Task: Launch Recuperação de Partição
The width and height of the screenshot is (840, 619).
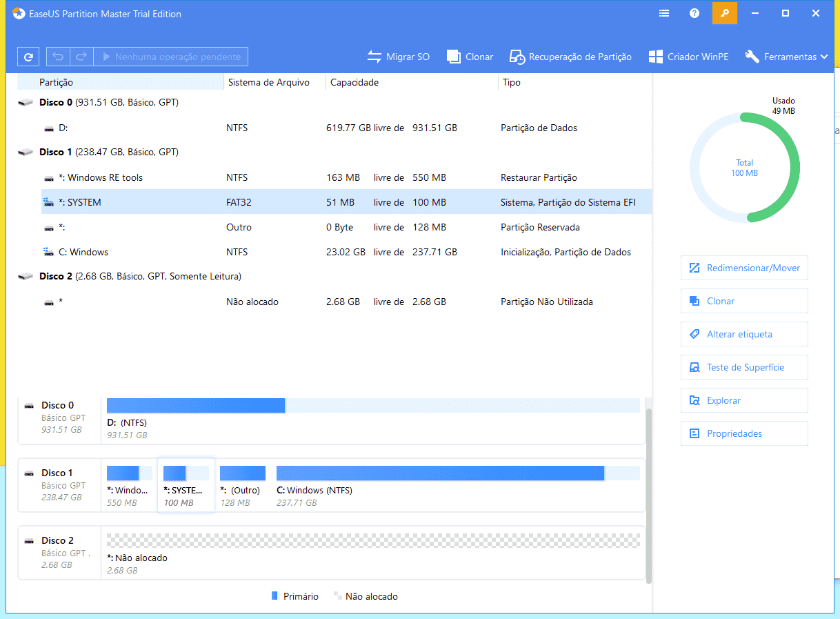Action: (570, 57)
